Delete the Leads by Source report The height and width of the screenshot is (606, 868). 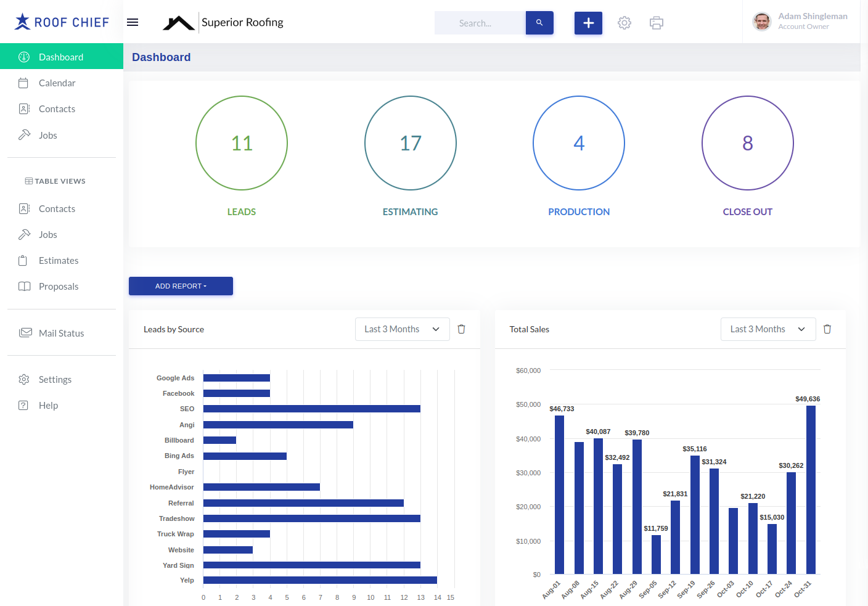(461, 329)
